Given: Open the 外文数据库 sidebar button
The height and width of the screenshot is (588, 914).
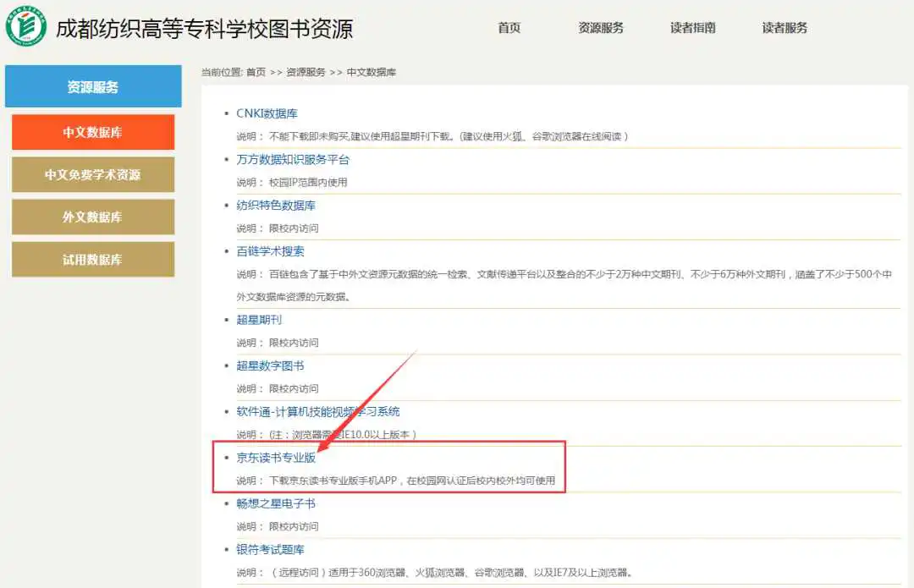Looking at the screenshot, I should (x=93, y=217).
